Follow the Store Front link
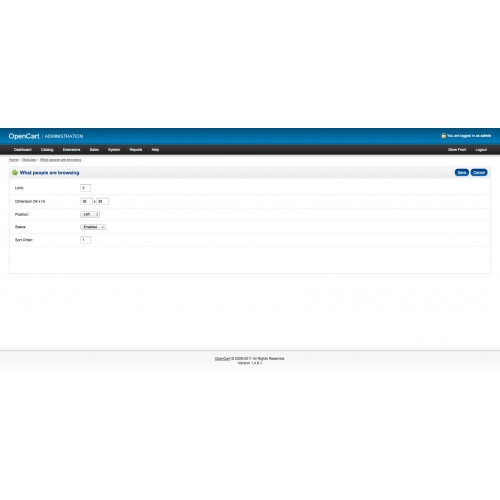The image size is (500, 500). 457,150
